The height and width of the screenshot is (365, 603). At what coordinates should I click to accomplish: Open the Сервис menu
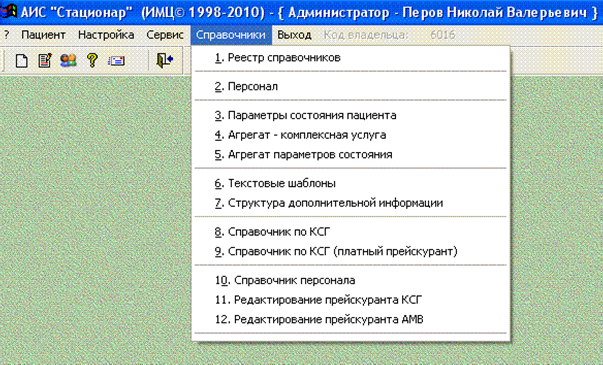coord(165,35)
